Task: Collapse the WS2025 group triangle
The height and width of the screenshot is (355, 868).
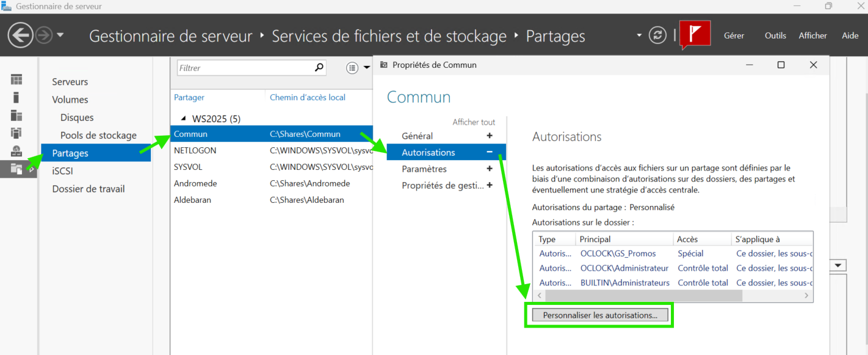Action: pos(183,118)
